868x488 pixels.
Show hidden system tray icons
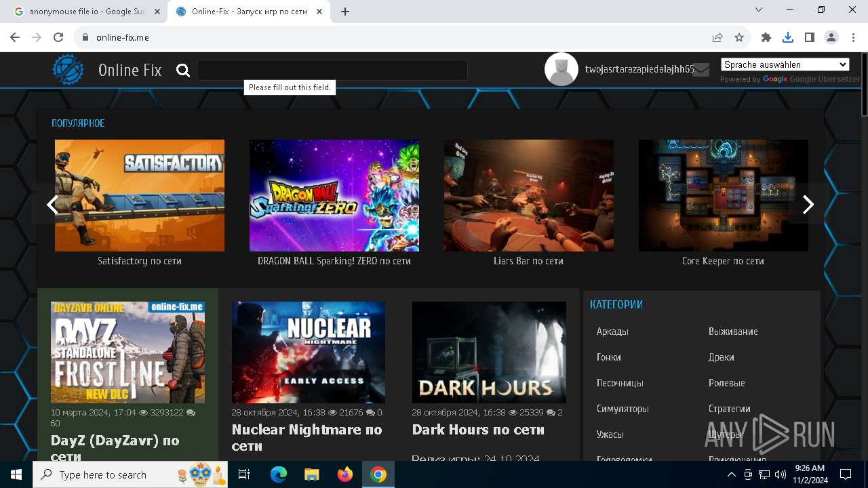pos(732,474)
